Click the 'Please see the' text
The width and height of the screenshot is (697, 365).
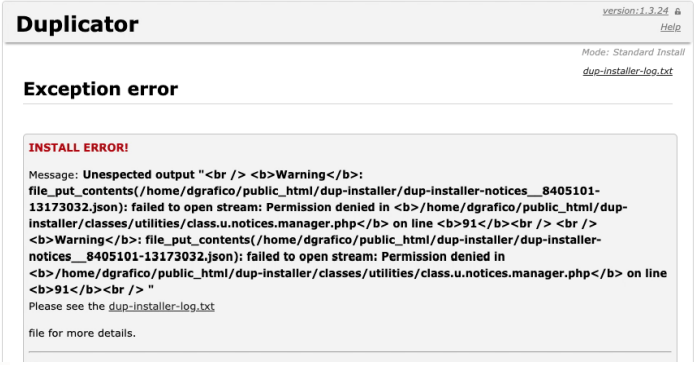click(67, 306)
